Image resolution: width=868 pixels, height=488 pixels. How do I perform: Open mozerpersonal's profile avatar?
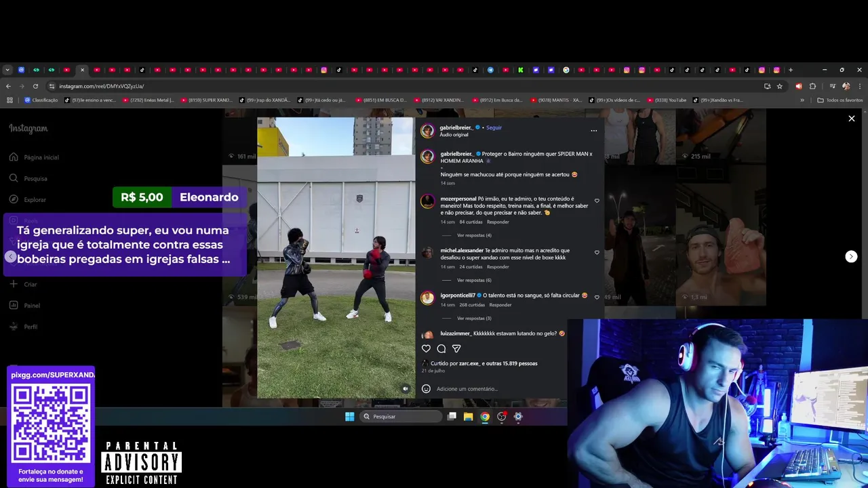tap(427, 201)
